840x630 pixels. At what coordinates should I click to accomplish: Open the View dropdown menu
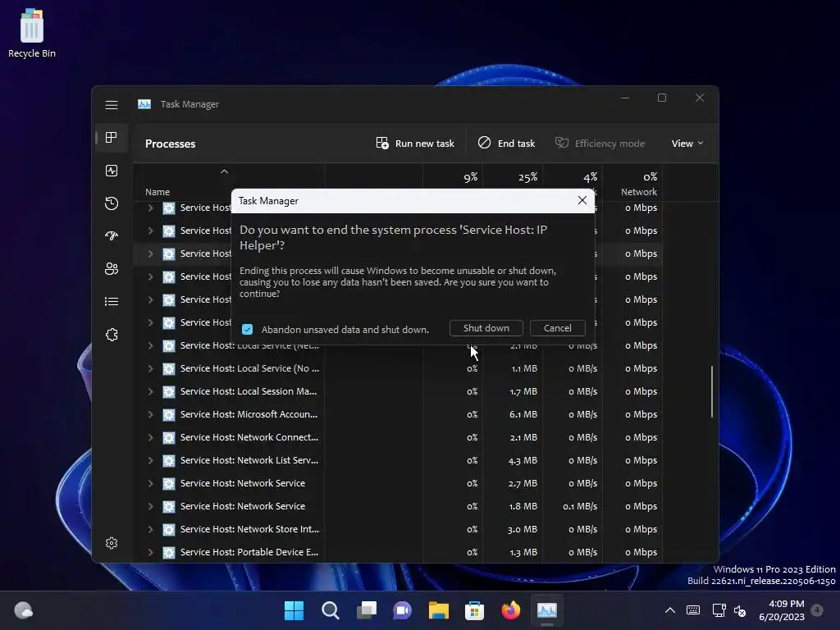[x=687, y=143]
